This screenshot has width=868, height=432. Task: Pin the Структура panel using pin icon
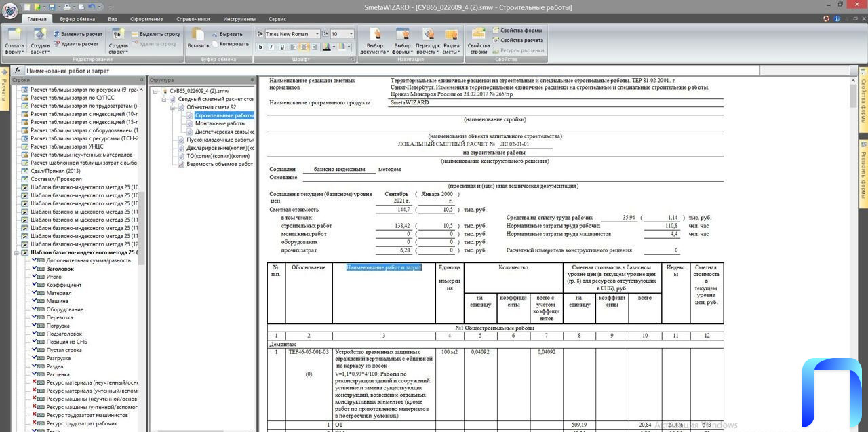tap(251, 80)
